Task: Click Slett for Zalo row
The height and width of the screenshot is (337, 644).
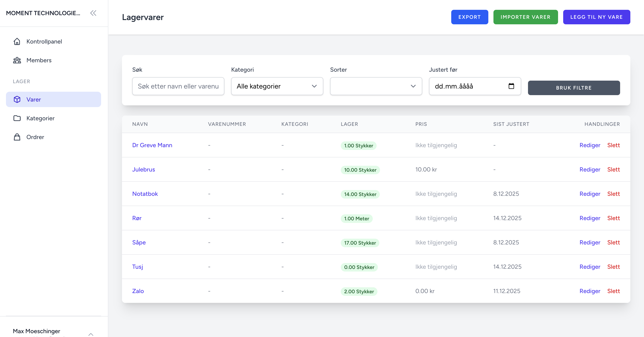Action: [613, 291]
